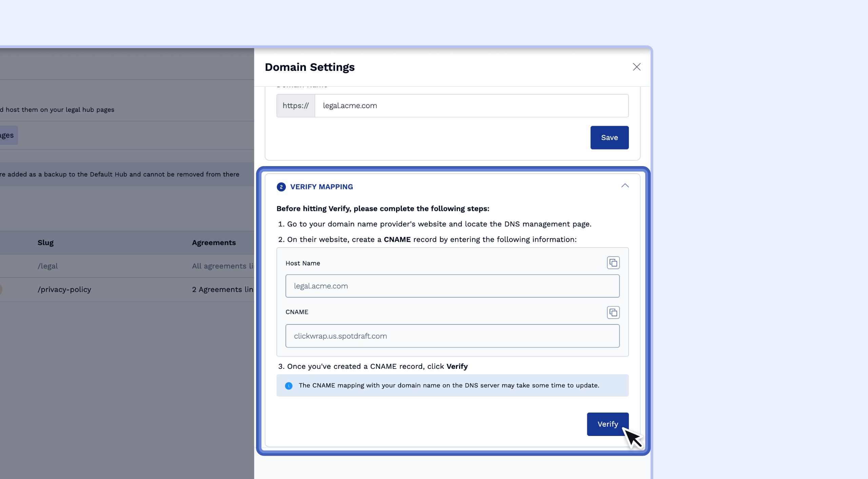Click the step 2 number badge
The image size is (868, 479).
281,187
